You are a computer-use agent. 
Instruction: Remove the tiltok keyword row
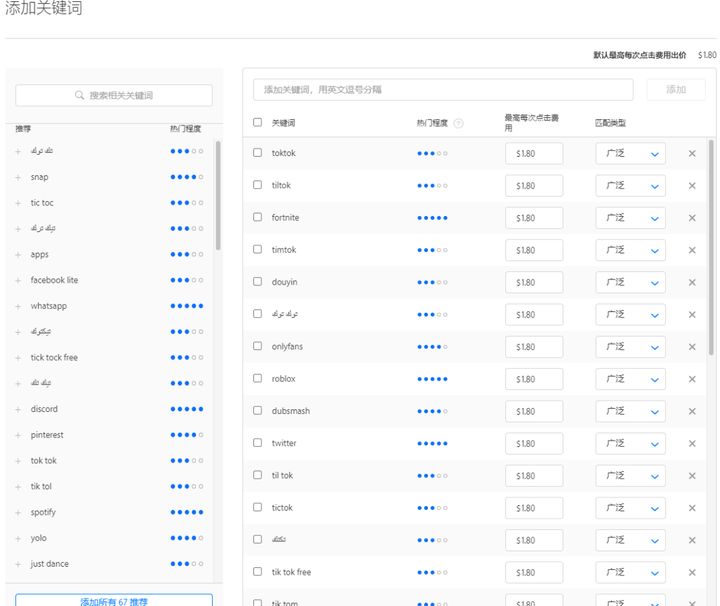[x=692, y=185]
